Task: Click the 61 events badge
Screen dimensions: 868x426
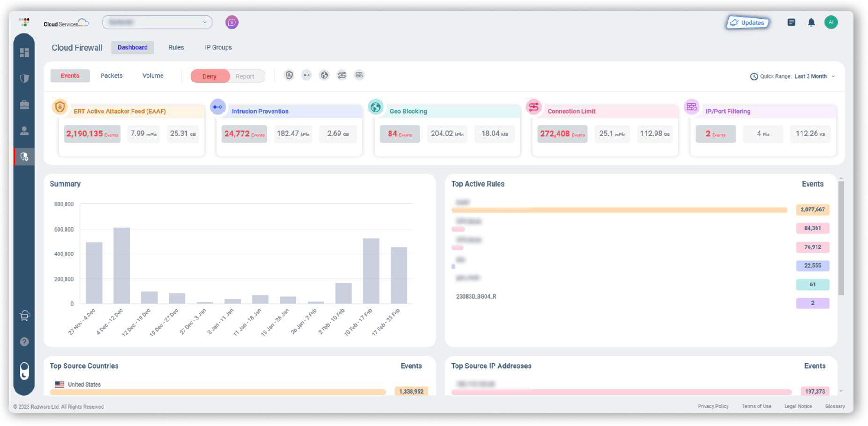Action: click(812, 284)
